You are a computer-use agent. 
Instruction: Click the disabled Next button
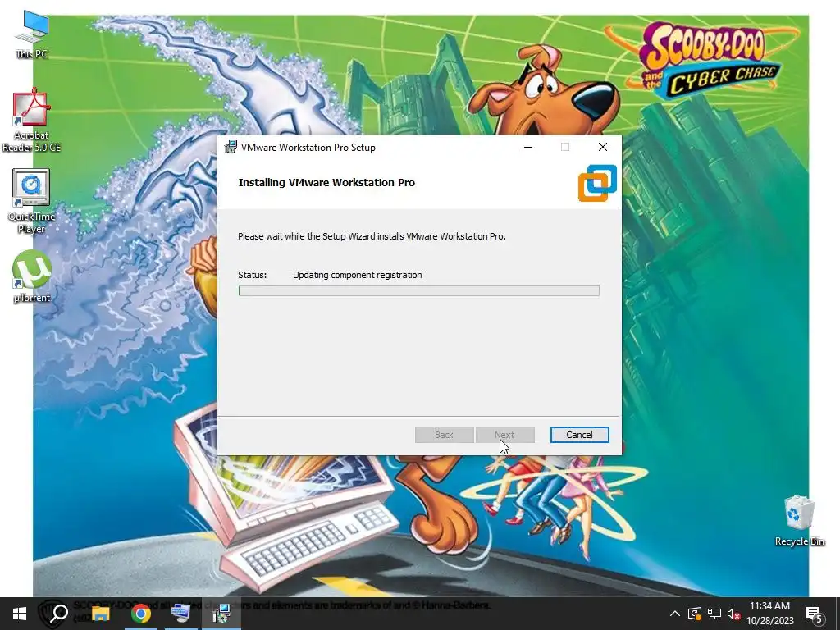tap(504, 435)
